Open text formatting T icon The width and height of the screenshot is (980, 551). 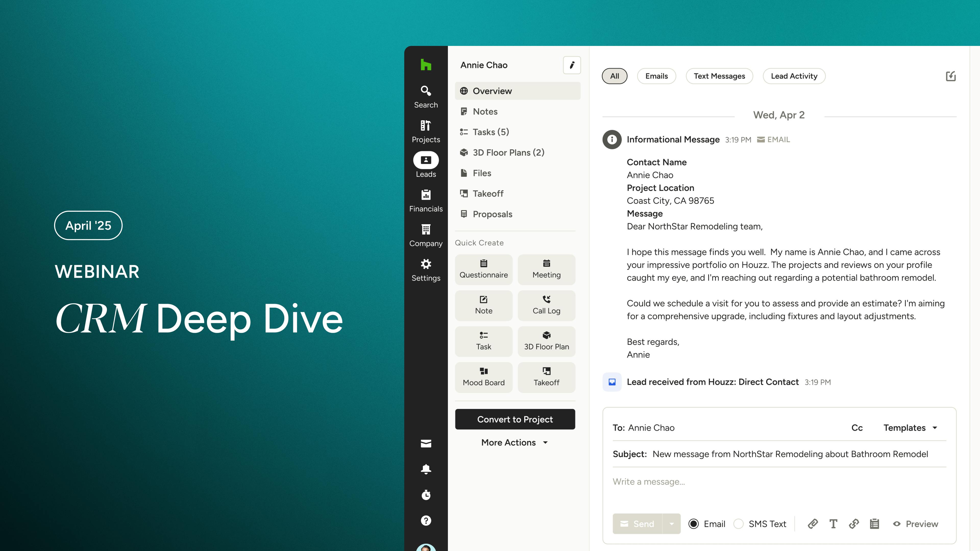pyautogui.click(x=833, y=524)
